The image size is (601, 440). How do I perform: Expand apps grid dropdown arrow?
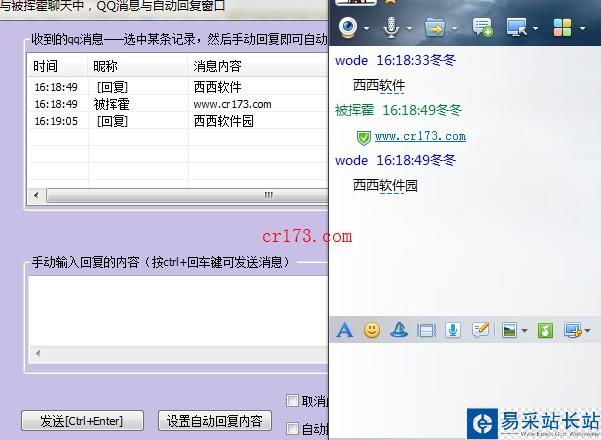(x=583, y=28)
